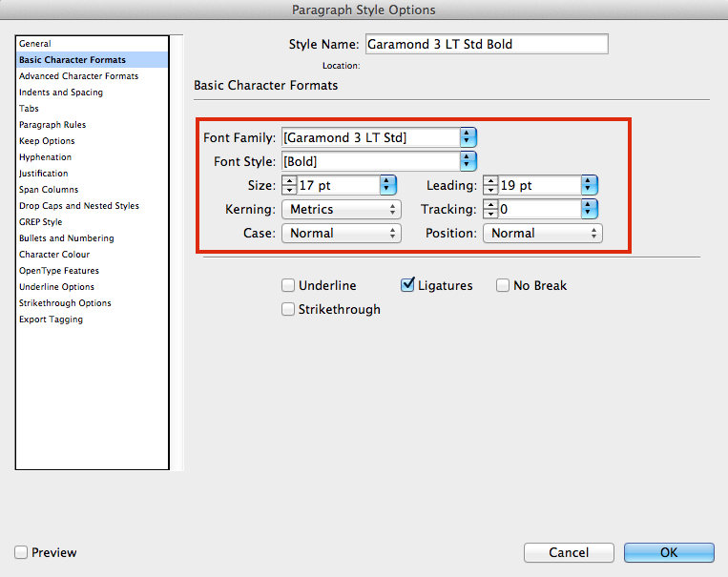Open Drop Caps and Nested Styles
Viewport: 728px width, 577px height.
(x=92, y=206)
